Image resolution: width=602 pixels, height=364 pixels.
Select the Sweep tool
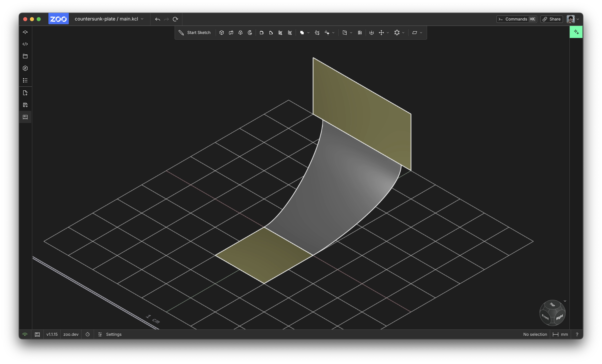(x=231, y=32)
